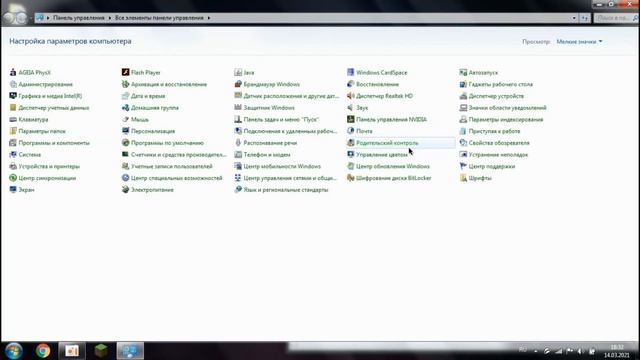The height and width of the screenshot is (360, 640).
Task: Open the Просмотр Мелкие значки dropdown
Action: (x=579, y=42)
